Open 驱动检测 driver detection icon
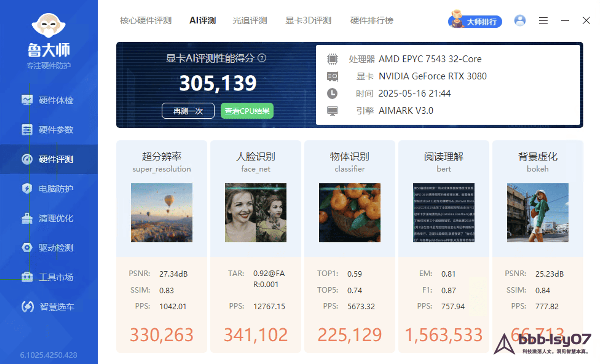 pyautogui.click(x=27, y=247)
